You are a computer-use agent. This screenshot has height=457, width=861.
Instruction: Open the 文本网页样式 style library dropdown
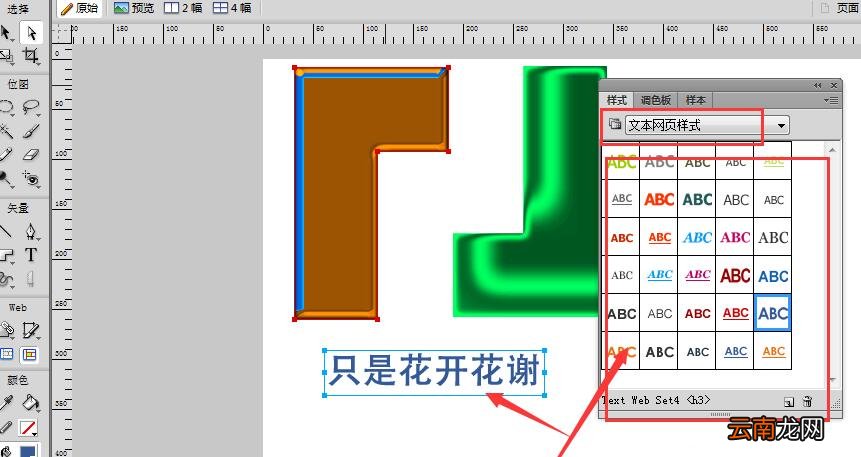click(707, 125)
